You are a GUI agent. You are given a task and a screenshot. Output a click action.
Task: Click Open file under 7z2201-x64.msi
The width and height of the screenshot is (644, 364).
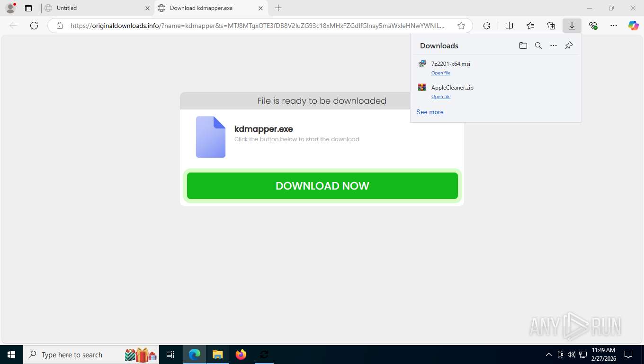point(441,73)
